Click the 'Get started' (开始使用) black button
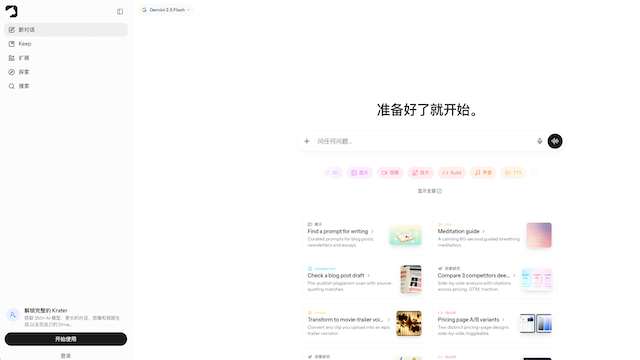640x360 pixels. [x=66, y=339]
